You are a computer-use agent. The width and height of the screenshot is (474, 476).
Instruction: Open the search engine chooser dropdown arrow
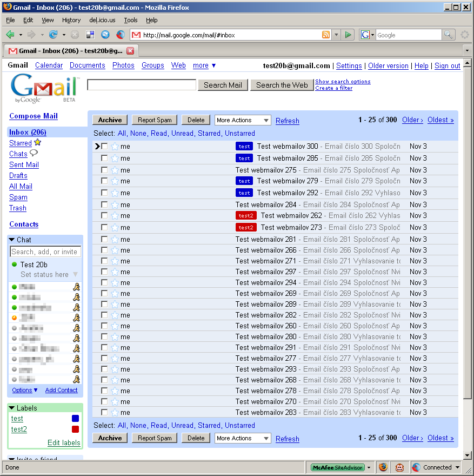[372, 35]
